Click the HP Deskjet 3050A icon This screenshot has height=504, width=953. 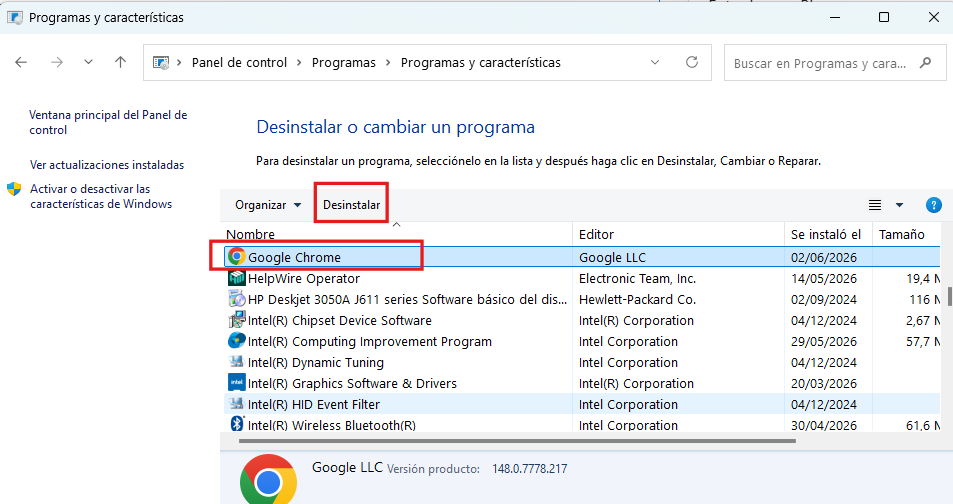click(x=236, y=299)
